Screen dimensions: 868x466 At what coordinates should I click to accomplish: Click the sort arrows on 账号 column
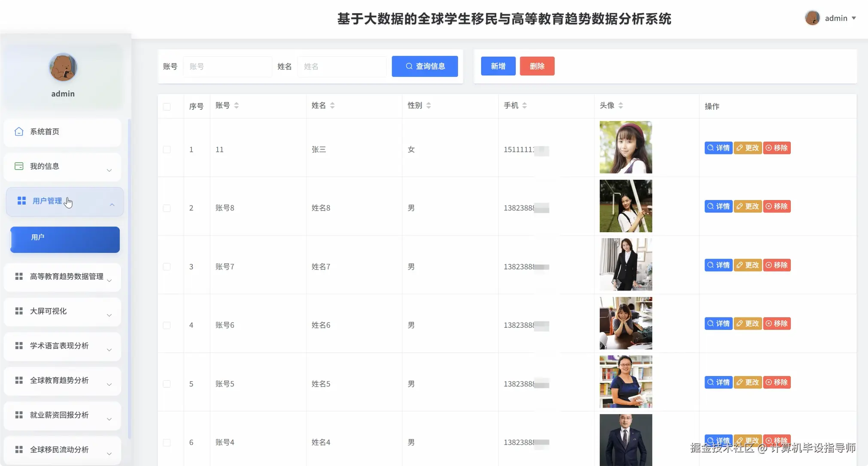pyautogui.click(x=236, y=106)
